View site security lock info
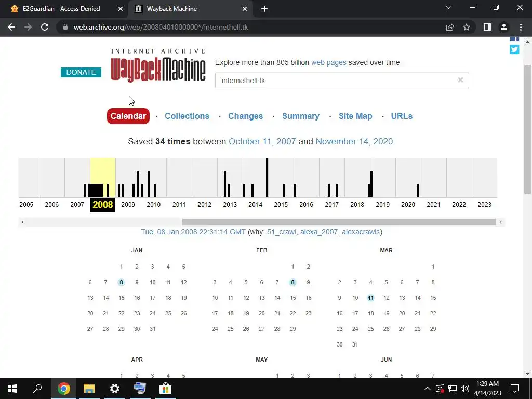The image size is (532, 399). [65, 27]
